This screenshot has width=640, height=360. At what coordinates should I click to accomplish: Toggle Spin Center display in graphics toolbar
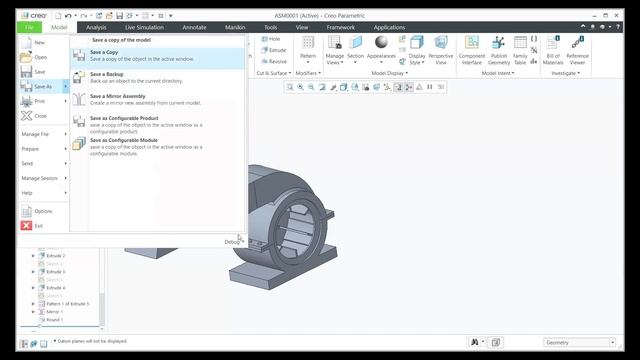(x=409, y=87)
